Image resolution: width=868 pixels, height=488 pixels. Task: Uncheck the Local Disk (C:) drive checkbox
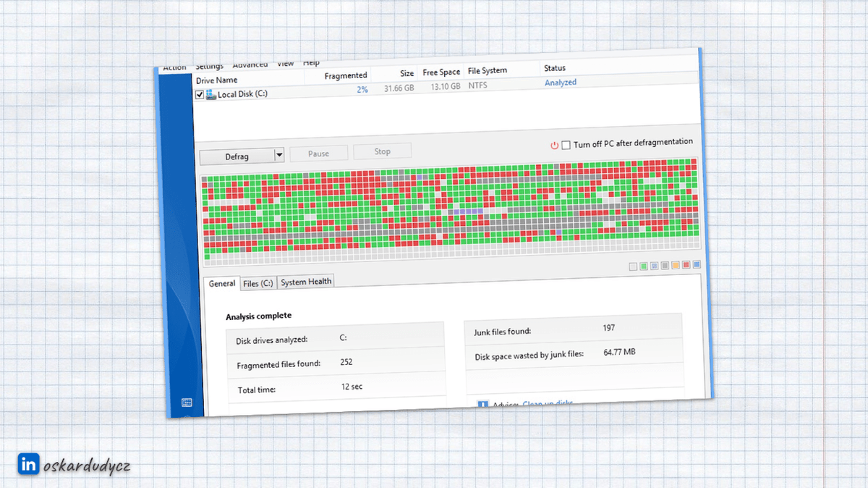200,93
